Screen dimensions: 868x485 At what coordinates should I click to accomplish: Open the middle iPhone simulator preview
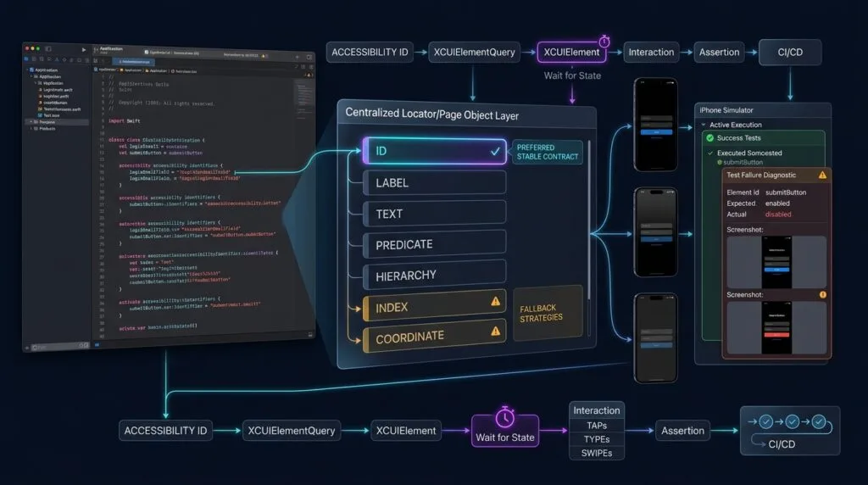click(x=656, y=232)
